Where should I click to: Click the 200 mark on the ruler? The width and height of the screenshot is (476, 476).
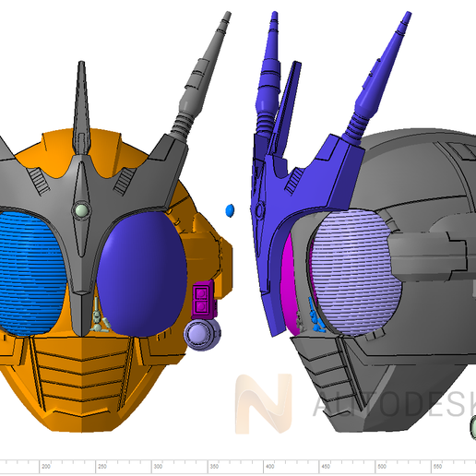tap(46, 467)
